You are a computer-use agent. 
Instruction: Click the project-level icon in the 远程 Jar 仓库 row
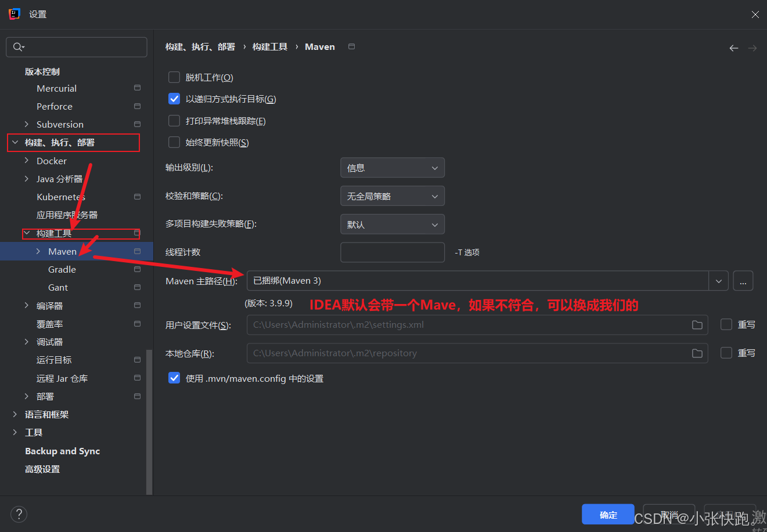click(x=137, y=378)
